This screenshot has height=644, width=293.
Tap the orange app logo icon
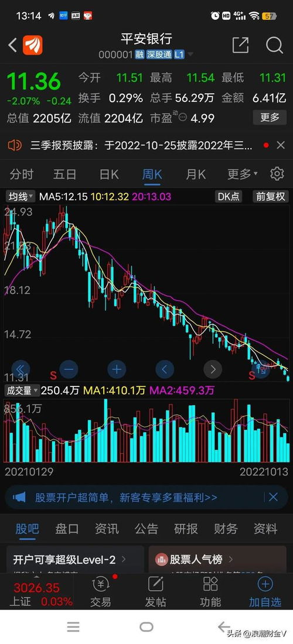(x=32, y=45)
